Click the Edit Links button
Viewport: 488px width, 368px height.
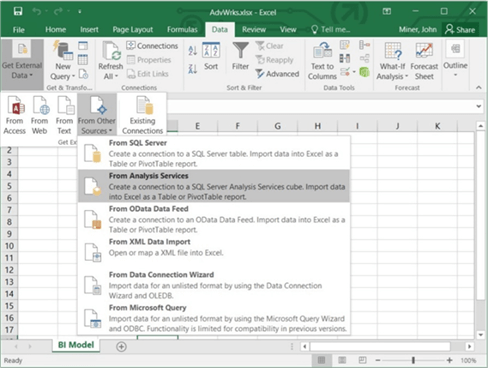pyautogui.click(x=147, y=74)
